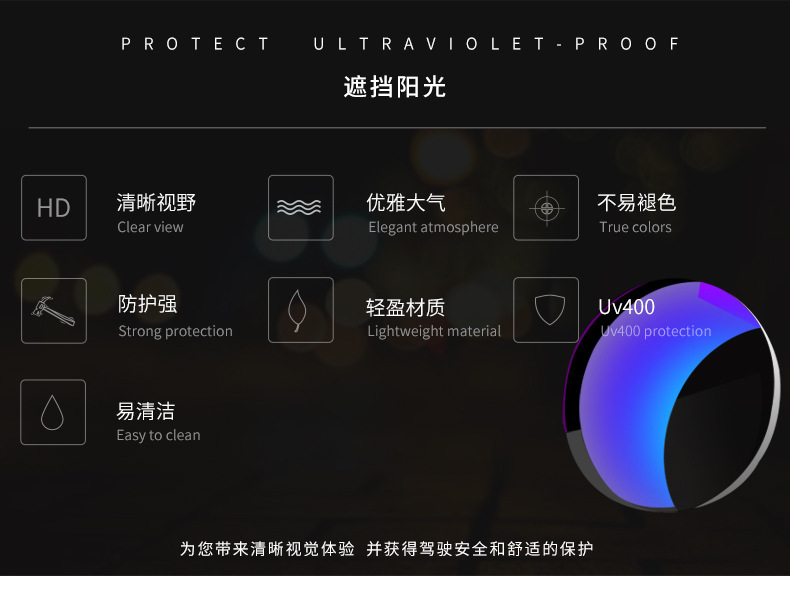Click the HD clear view icon
Image resolution: width=790 pixels, height=594 pixels.
tap(54, 208)
